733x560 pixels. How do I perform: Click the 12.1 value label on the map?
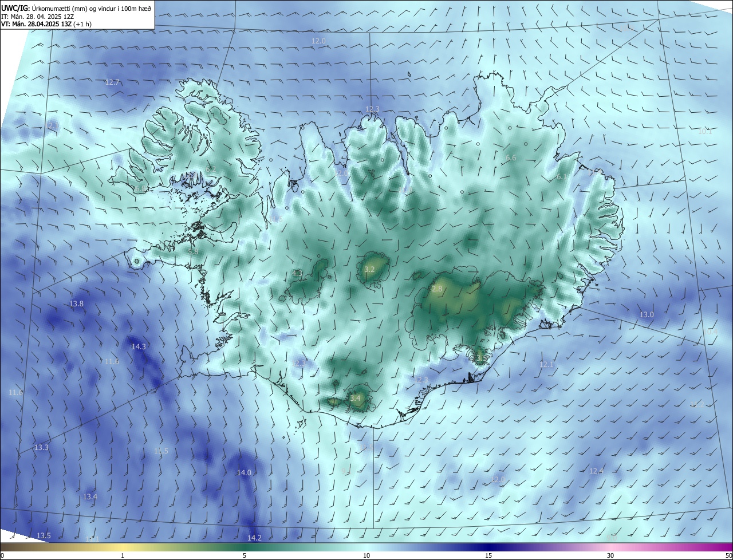(547, 365)
